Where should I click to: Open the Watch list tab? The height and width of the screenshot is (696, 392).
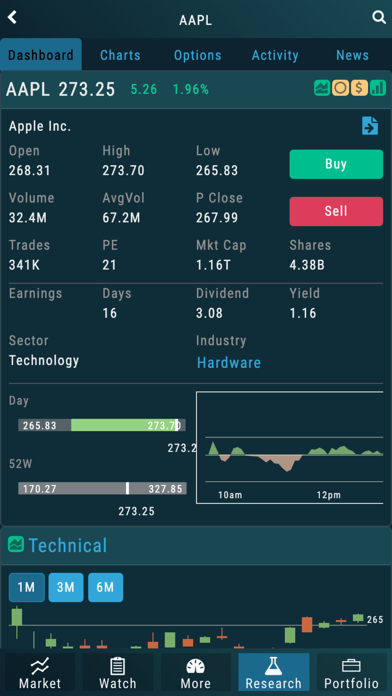point(118,673)
